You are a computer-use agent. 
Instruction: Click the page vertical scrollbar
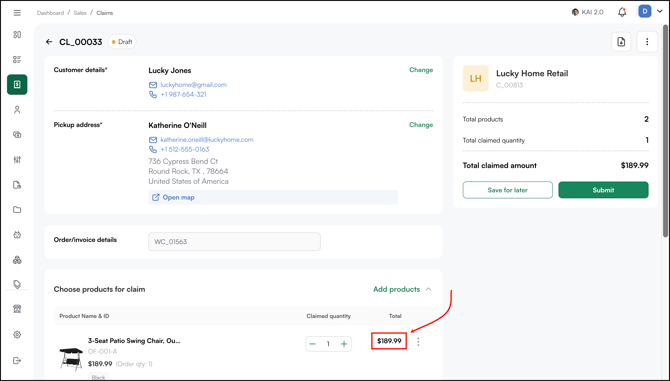point(665,130)
